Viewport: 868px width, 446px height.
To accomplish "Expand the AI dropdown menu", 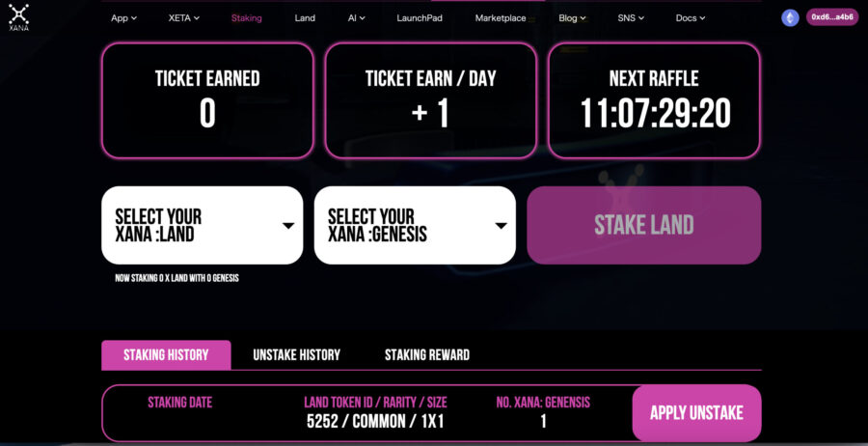I will [x=356, y=18].
